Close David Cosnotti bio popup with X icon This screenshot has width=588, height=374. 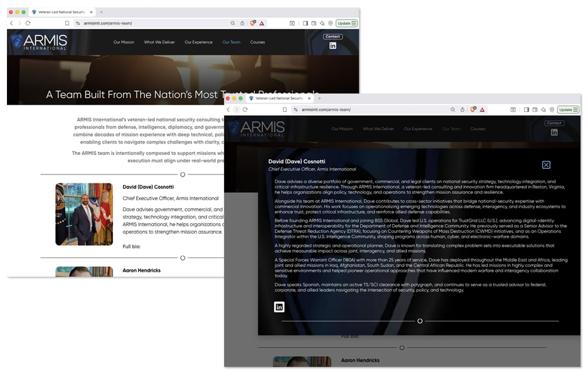[x=546, y=165]
